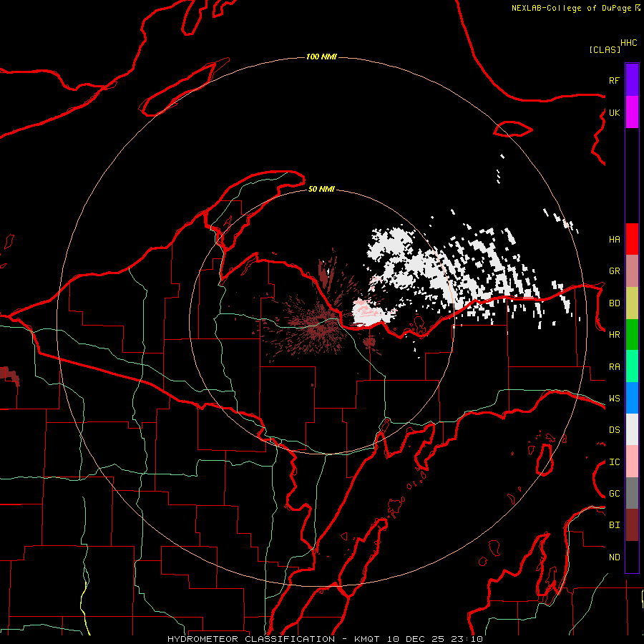Click the IC legend label
Screen dimensions: 644x644
click(614, 462)
